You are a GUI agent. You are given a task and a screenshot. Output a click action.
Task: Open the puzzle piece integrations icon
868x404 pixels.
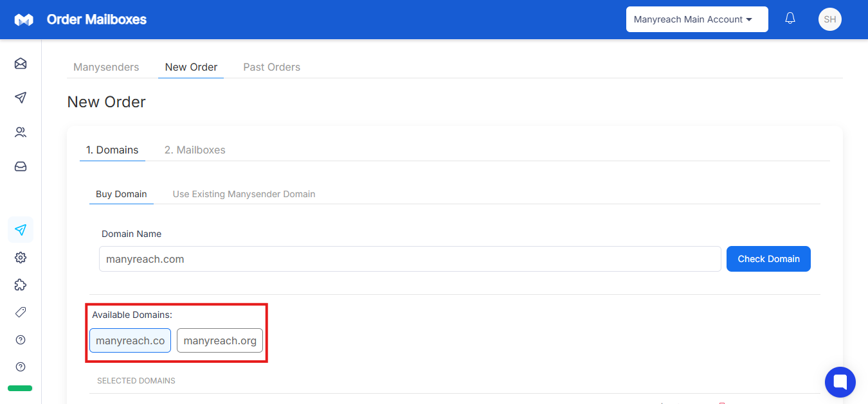(x=21, y=285)
